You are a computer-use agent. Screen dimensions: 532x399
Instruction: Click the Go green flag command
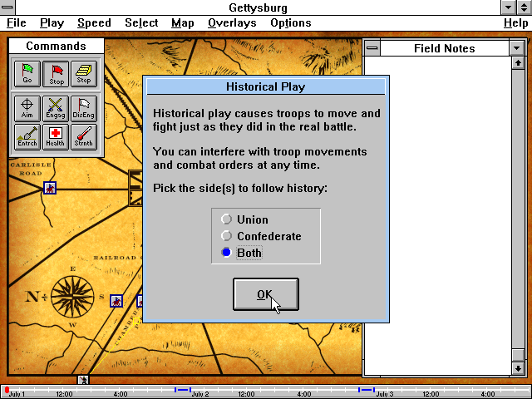(x=27, y=74)
